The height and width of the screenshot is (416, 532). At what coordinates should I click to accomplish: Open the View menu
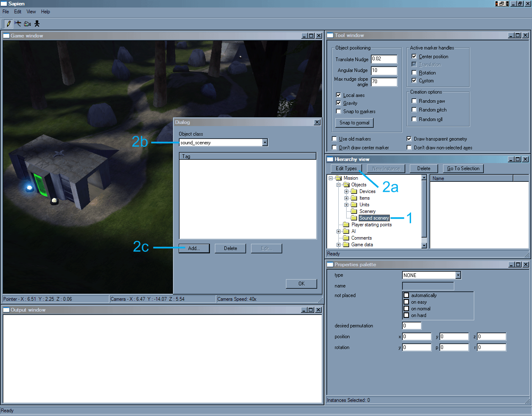(31, 12)
